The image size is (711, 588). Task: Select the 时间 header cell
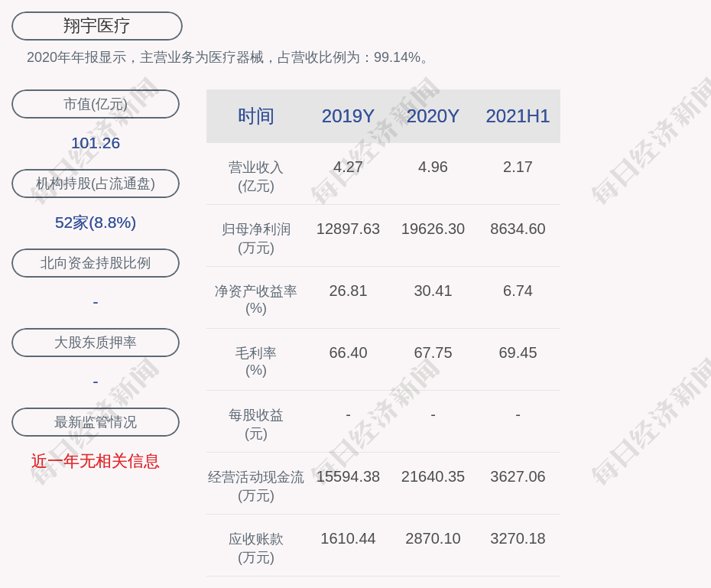click(x=255, y=116)
